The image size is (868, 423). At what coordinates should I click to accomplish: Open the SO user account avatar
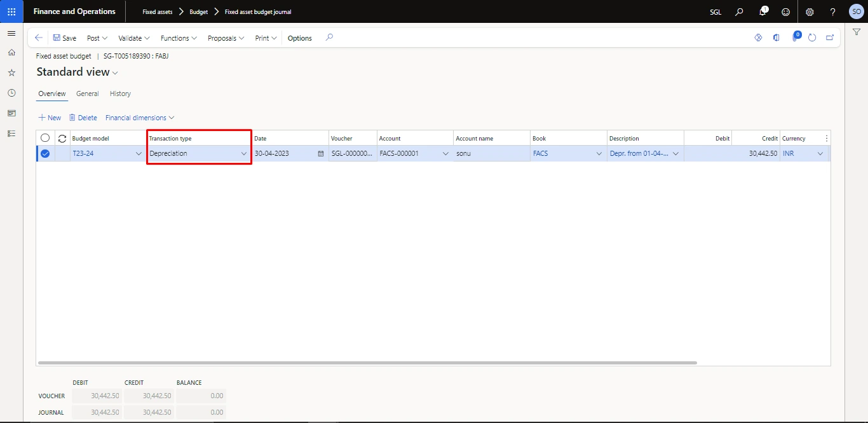pyautogui.click(x=856, y=11)
